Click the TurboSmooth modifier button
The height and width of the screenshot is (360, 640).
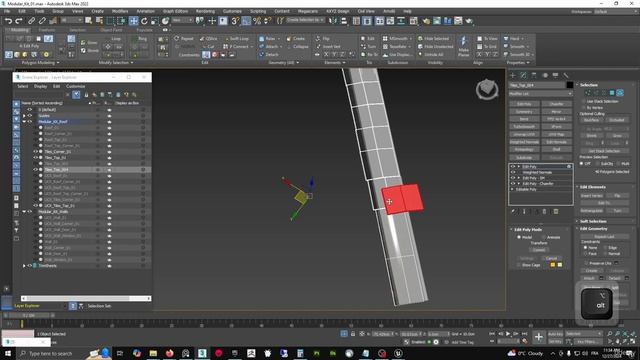[524, 127]
